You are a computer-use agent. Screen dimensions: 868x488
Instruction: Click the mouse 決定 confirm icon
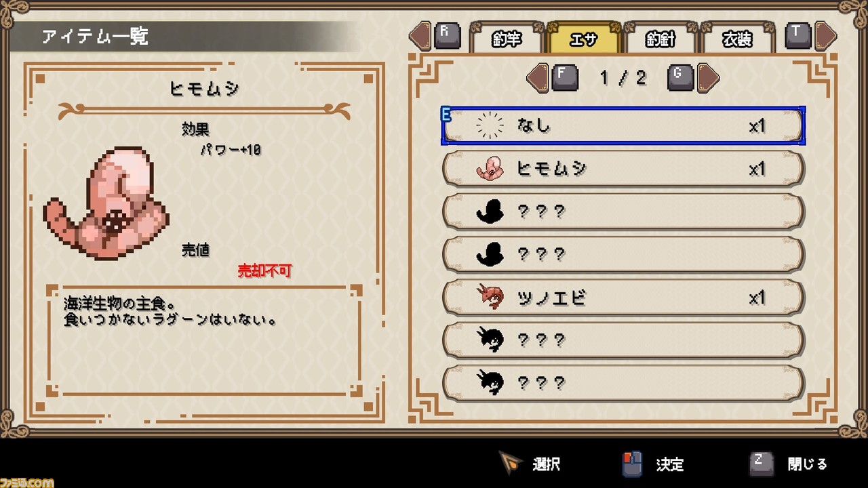coord(632,464)
